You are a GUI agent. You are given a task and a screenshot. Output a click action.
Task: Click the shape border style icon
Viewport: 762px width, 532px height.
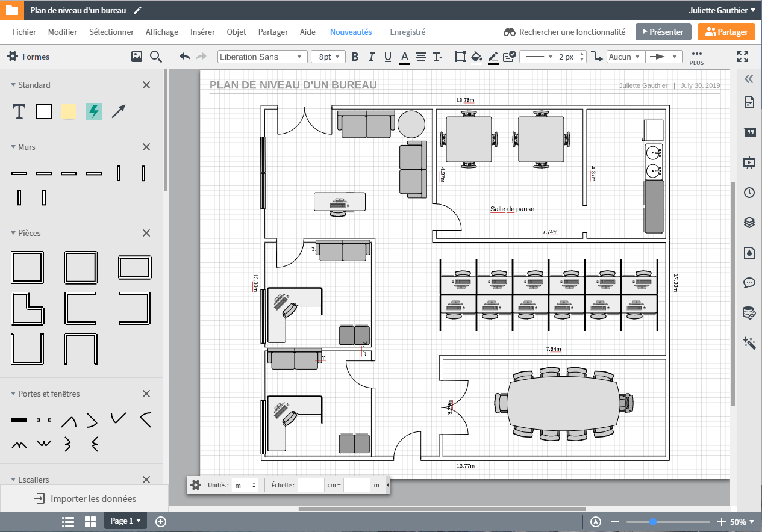pos(460,57)
